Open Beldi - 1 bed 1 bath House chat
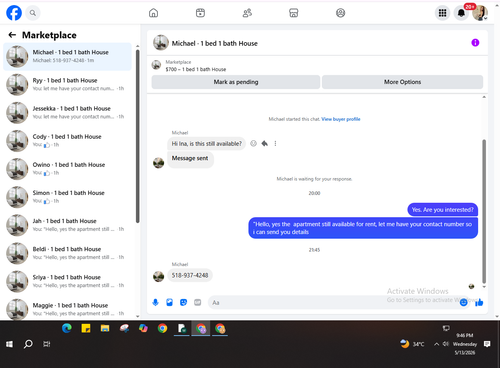This screenshot has width=500, height=368. [x=67, y=253]
